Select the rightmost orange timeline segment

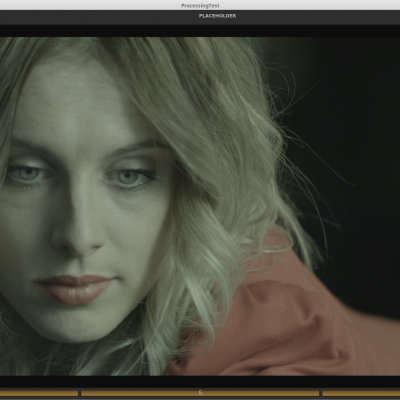[x=361, y=393]
